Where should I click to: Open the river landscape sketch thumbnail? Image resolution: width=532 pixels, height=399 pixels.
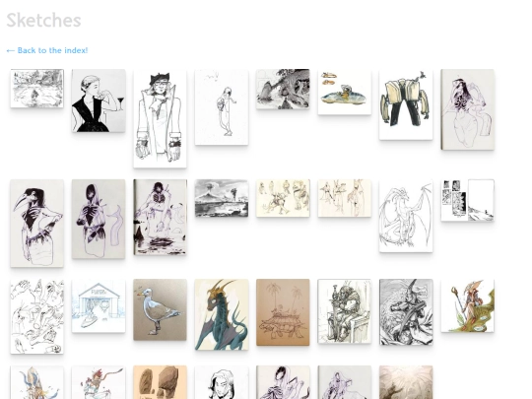(37, 89)
